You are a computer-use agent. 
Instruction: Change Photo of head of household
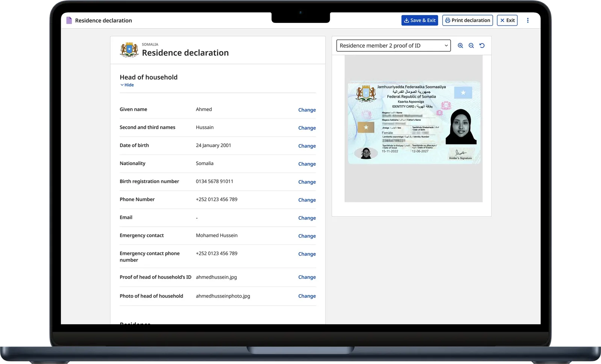(x=307, y=296)
